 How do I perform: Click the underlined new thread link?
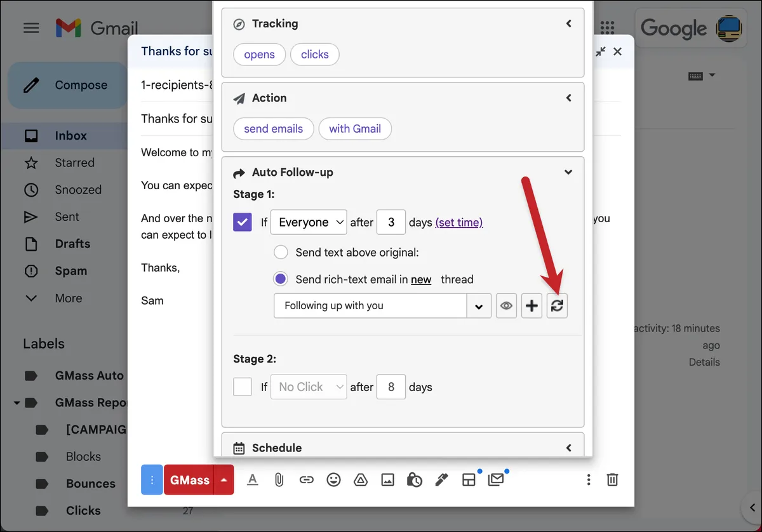coord(421,279)
